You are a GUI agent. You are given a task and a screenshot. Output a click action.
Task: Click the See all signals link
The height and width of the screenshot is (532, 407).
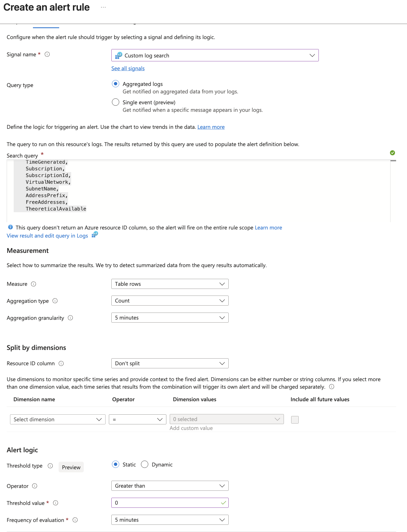[128, 68]
